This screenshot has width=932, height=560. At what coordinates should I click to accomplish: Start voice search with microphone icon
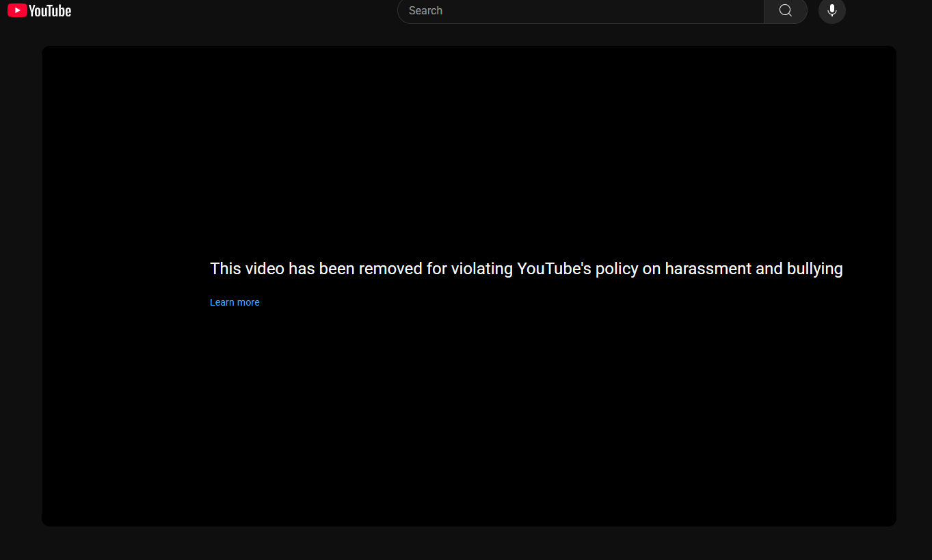(x=832, y=10)
